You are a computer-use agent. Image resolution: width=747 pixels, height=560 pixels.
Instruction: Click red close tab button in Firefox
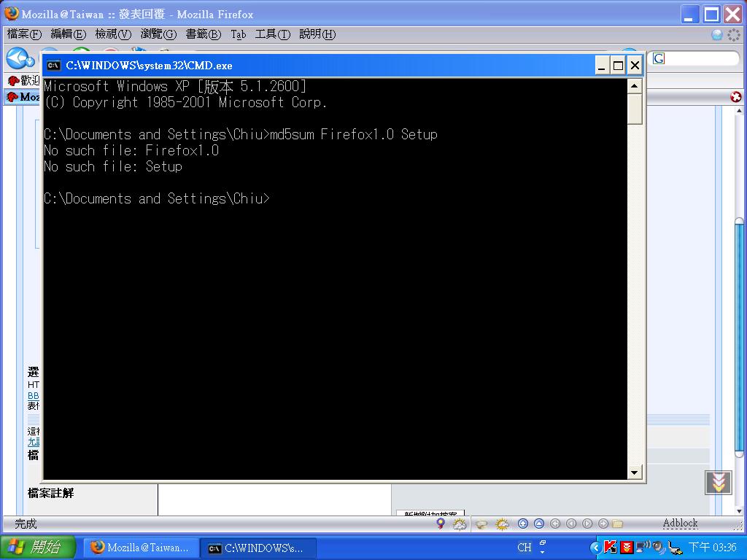[735, 97]
